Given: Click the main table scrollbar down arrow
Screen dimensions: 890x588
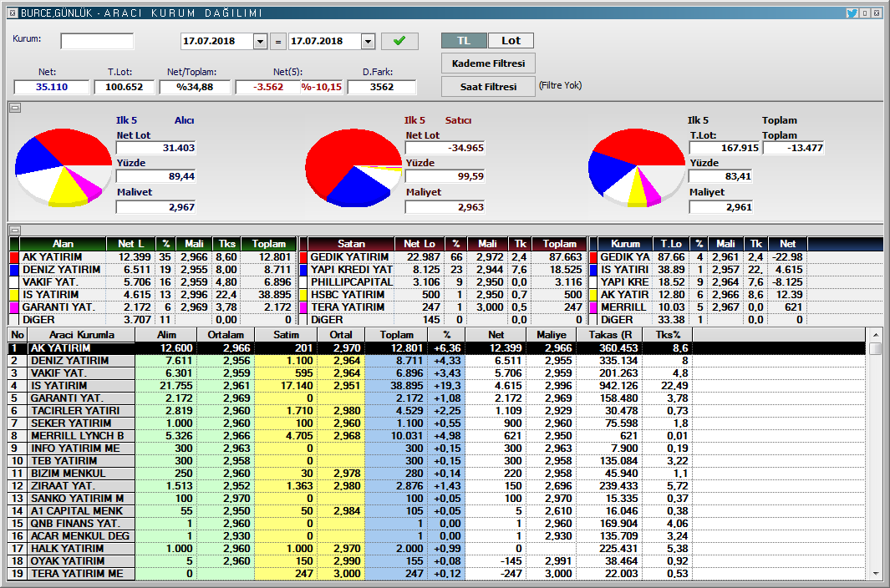Looking at the screenshot, I should pos(875,573).
